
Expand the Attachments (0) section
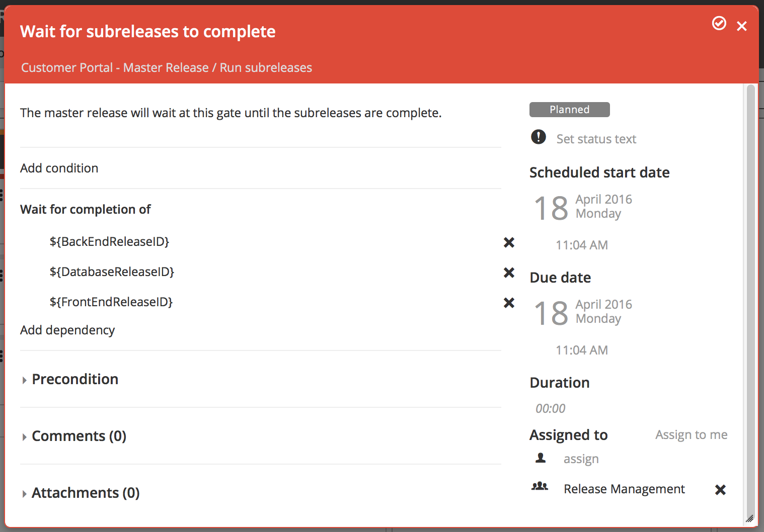(81, 493)
